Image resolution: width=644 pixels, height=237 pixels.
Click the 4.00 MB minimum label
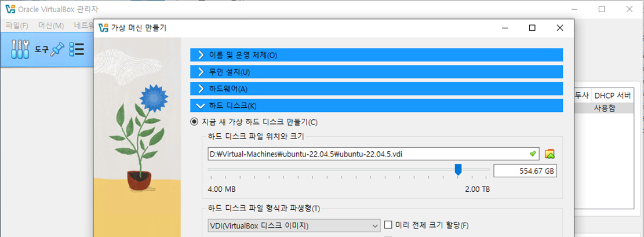222,189
